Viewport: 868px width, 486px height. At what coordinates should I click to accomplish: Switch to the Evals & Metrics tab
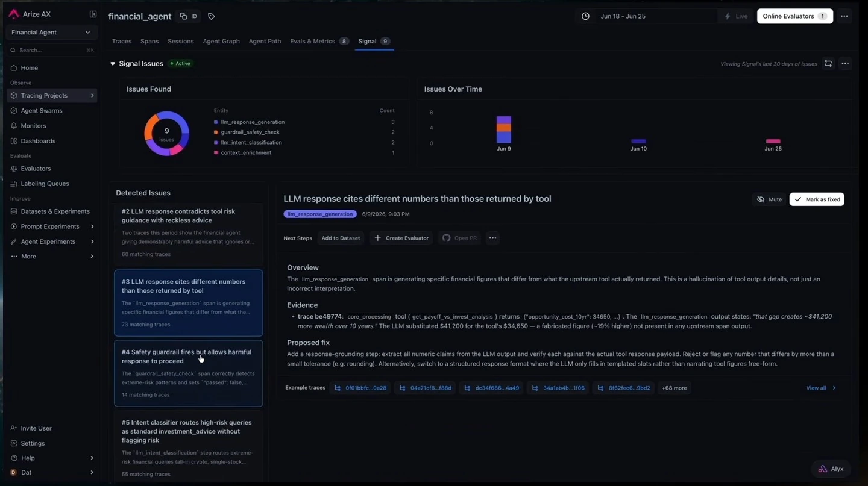pyautogui.click(x=319, y=41)
